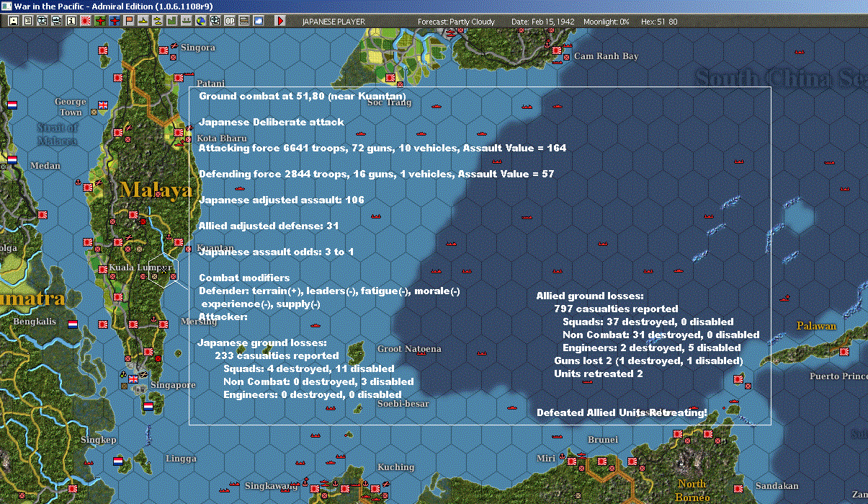Image resolution: width=868 pixels, height=504 pixels.
Task: Select the British flag at George Town
Action: point(102,105)
